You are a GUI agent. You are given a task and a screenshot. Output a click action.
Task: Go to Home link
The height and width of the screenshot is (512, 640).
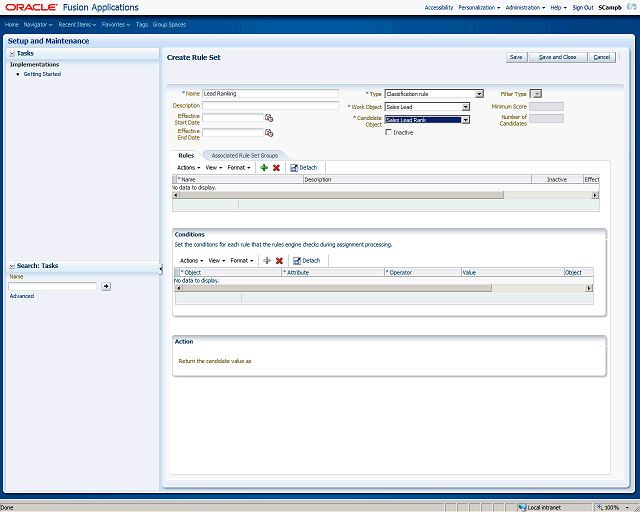[x=12, y=25]
